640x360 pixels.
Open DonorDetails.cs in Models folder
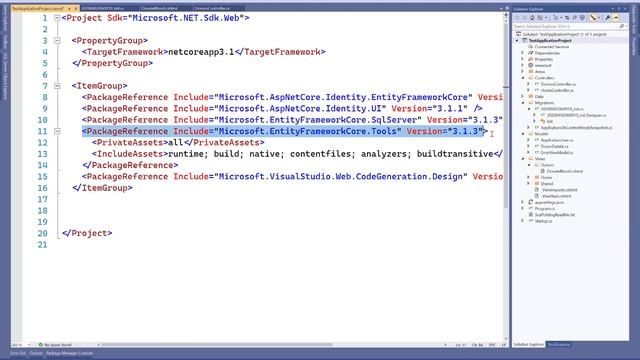pyautogui.click(x=554, y=146)
